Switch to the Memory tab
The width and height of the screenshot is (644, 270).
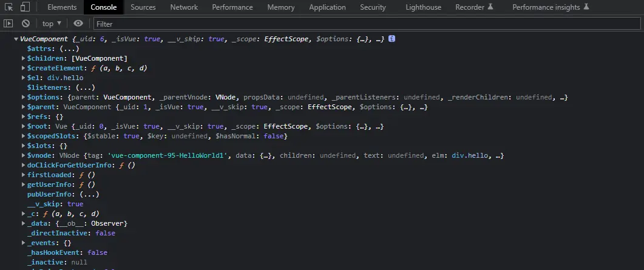[x=281, y=7]
